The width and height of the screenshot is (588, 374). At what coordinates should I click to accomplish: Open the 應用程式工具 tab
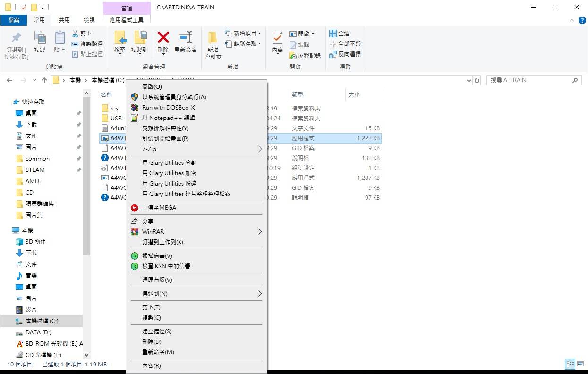pyautogui.click(x=127, y=20)
